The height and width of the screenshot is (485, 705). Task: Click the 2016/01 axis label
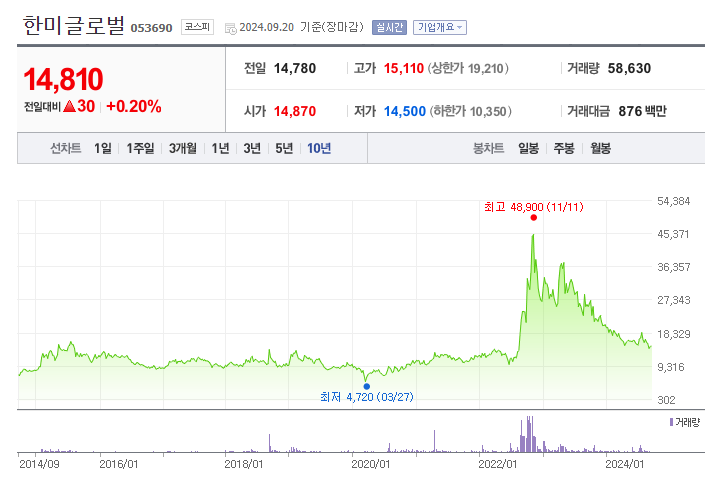[119, 464]
